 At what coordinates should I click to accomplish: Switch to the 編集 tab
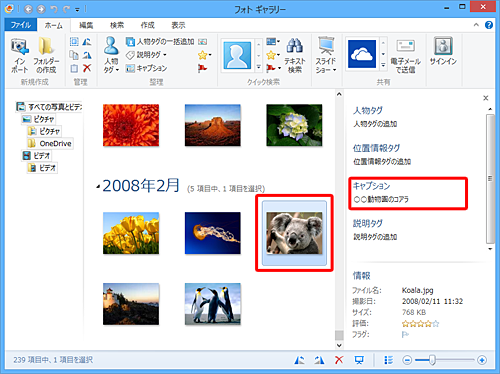pyautogui.click(x=86, y=25)
